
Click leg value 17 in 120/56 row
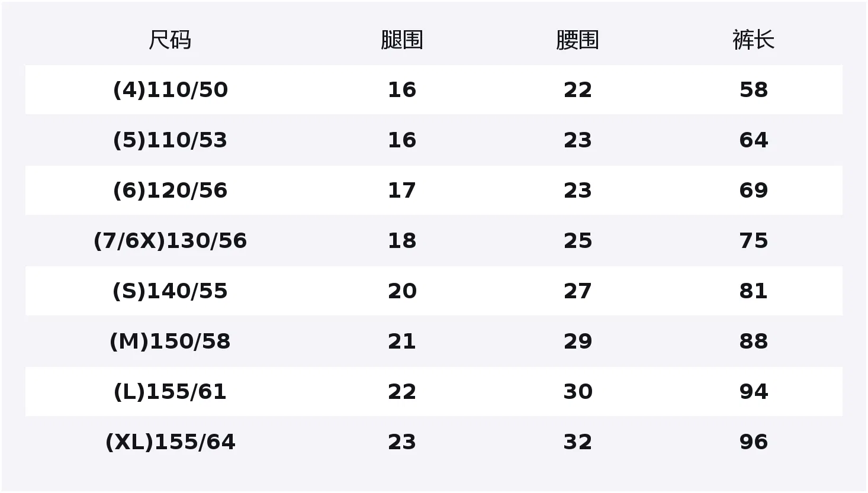402,191
